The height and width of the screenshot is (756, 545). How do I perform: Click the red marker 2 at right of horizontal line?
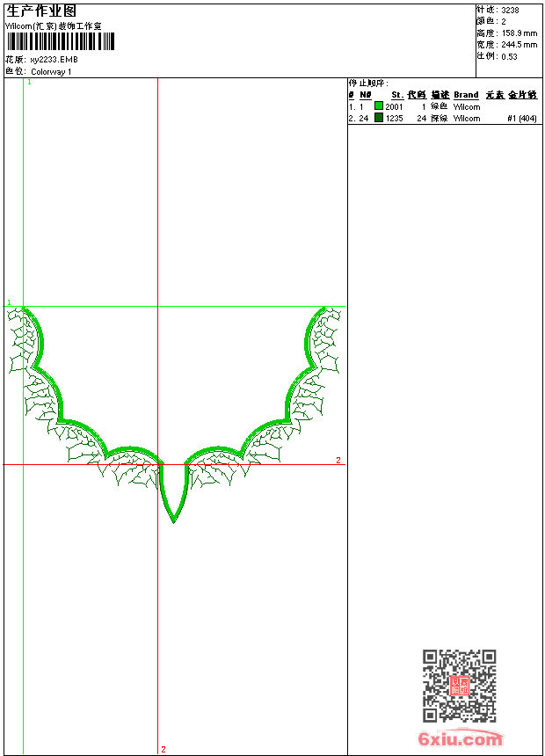[x=338, y=460]
